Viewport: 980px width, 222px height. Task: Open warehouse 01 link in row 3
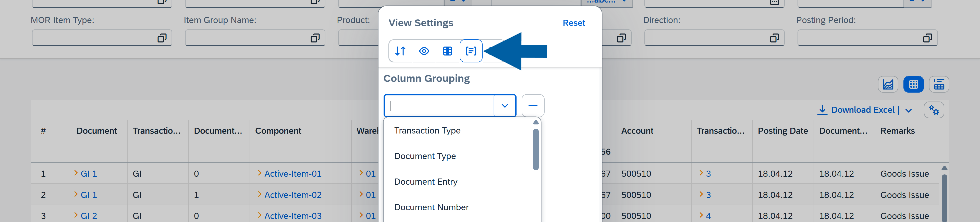tap(371, 216)
